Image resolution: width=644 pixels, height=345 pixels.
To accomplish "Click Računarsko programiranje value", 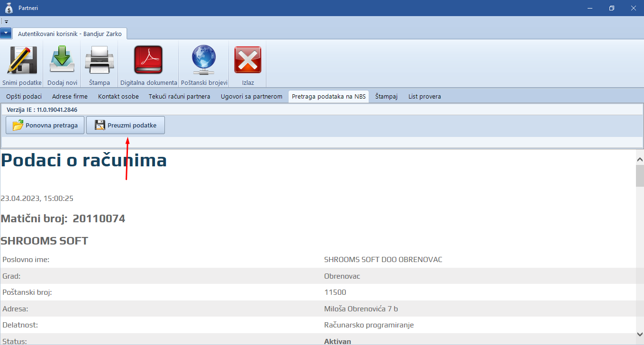I will 369,325.
